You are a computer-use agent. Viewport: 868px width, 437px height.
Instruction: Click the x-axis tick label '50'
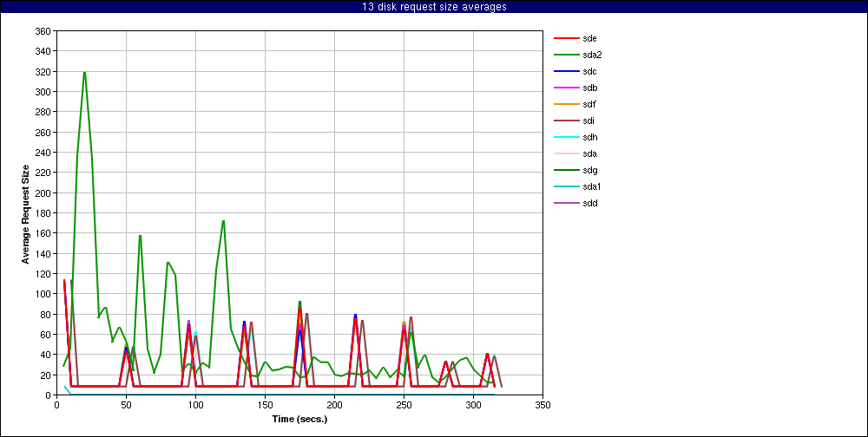tap(126, 406)
